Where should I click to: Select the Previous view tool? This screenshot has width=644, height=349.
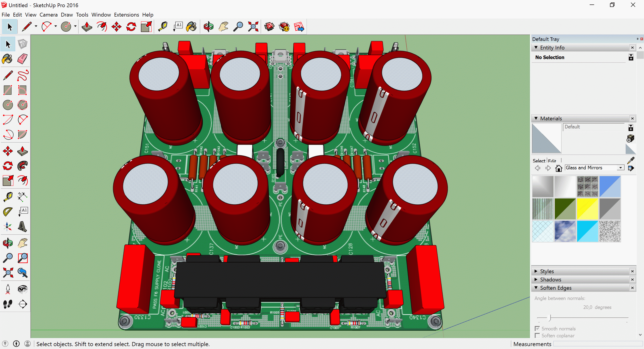(x=23, y=272)
